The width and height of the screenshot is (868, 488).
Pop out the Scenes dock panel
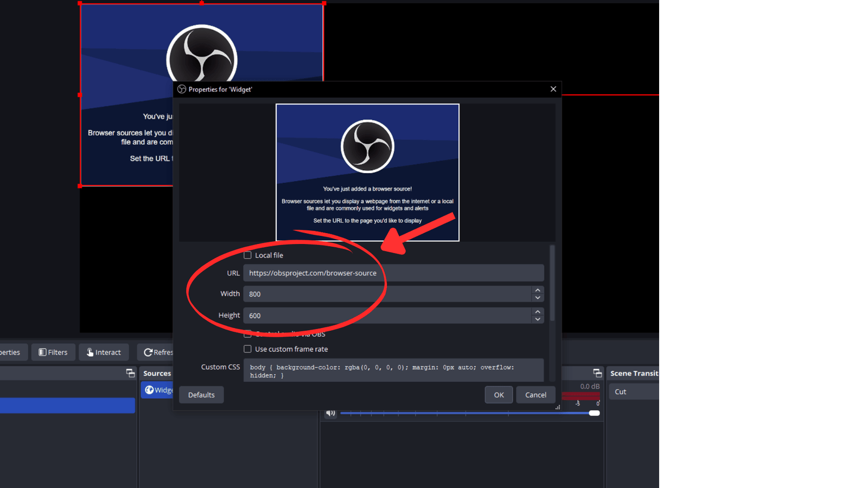[x=130, y=373]
